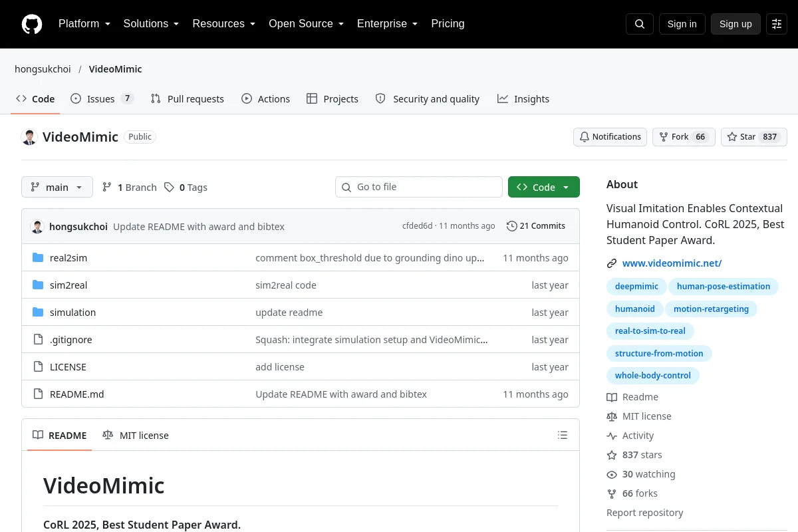This screenshot has width=798, height=532.
Task: Expand the Resources menu
Action: click(x=224, y=24)
